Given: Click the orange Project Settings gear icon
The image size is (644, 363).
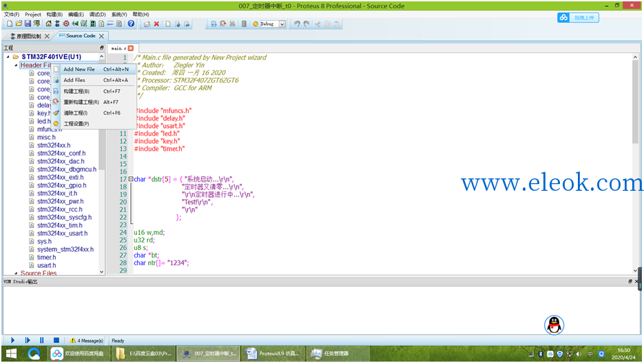Looking at the screenshot, I should pyautogui.click(x=256, y=24).
